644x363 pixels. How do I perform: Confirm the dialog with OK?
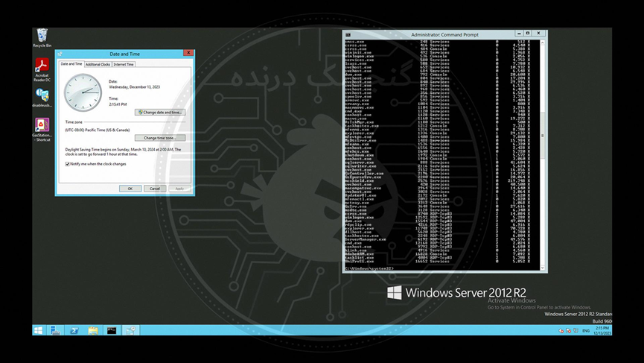[x=130, y=189]
